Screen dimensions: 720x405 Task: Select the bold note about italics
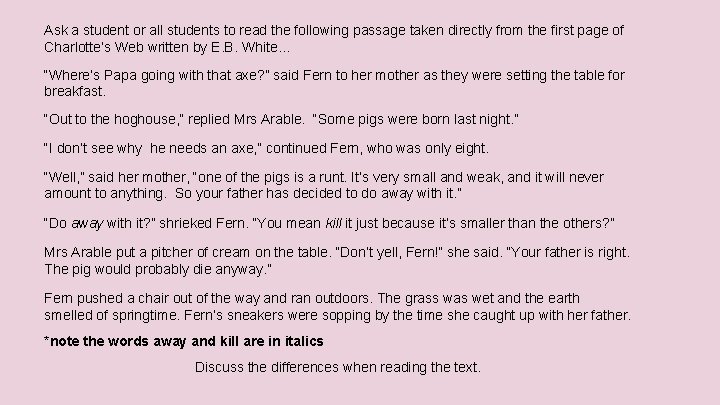click(x=184, y=341)
